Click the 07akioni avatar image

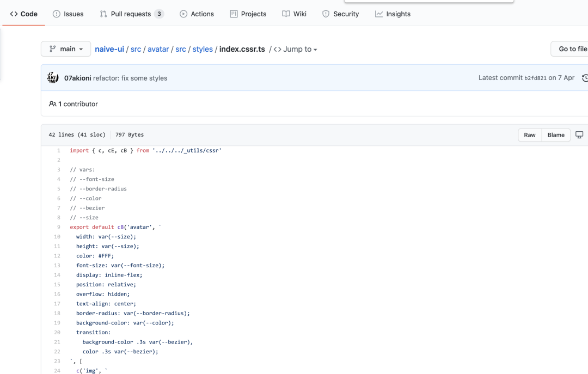53,78
